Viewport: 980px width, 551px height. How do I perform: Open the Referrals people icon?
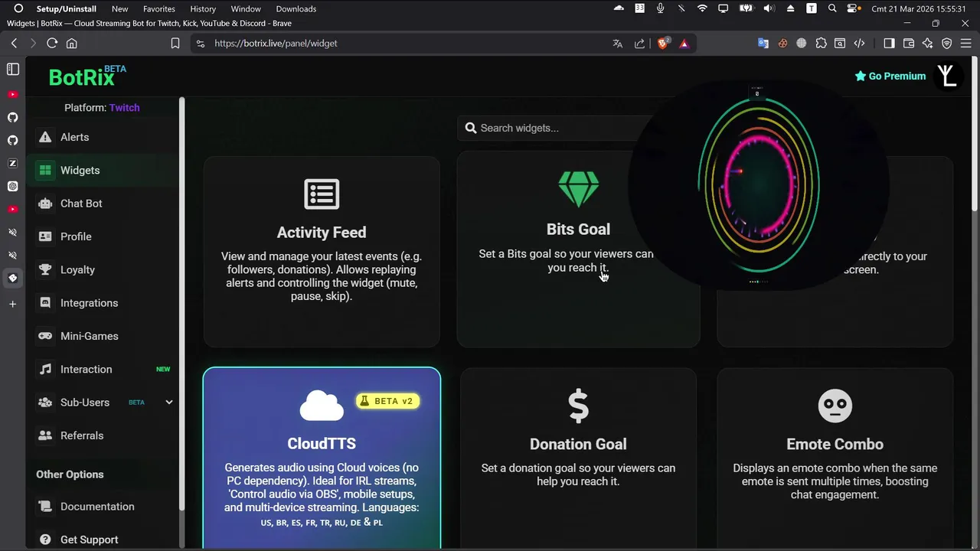(x=45, y=435)
